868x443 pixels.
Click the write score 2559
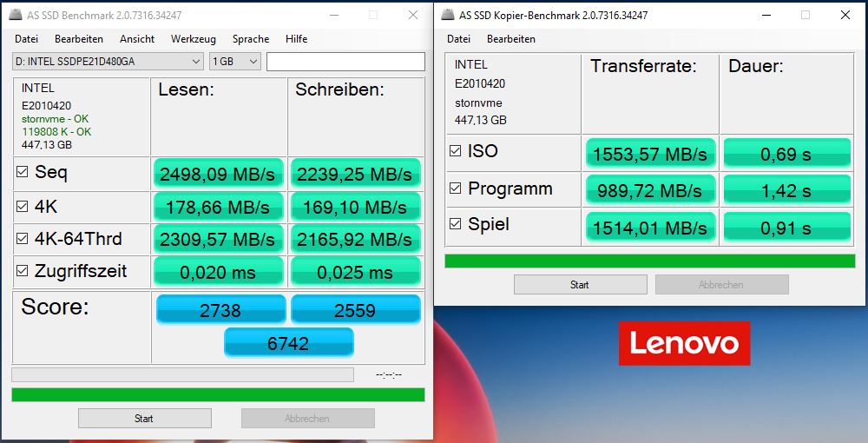coord(355,309)
